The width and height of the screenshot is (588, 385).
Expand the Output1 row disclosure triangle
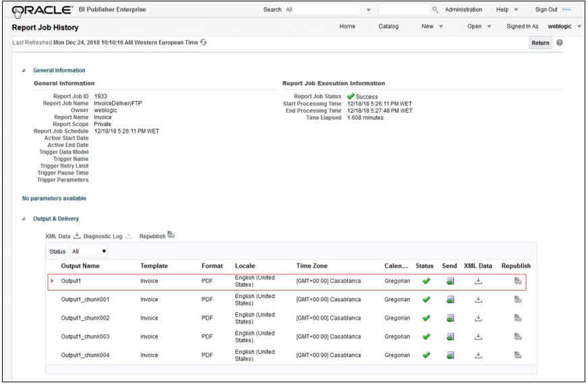(53, 282)
